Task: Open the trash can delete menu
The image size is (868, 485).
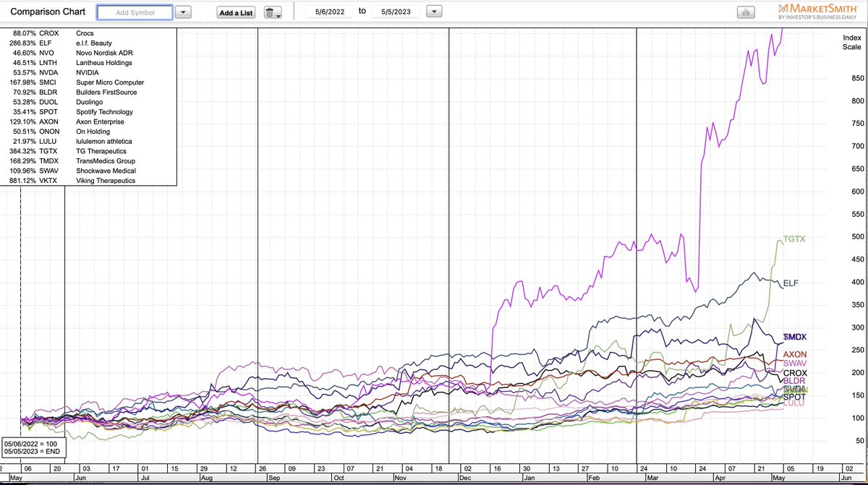Action: point(272,12)
